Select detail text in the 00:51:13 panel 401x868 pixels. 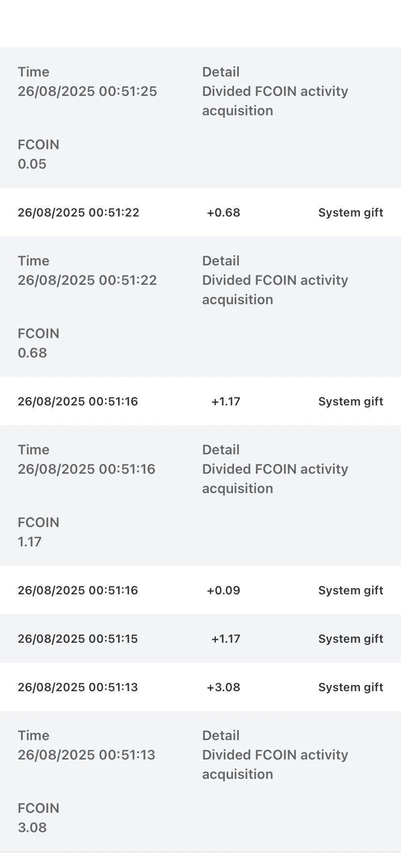pos(275,764)
